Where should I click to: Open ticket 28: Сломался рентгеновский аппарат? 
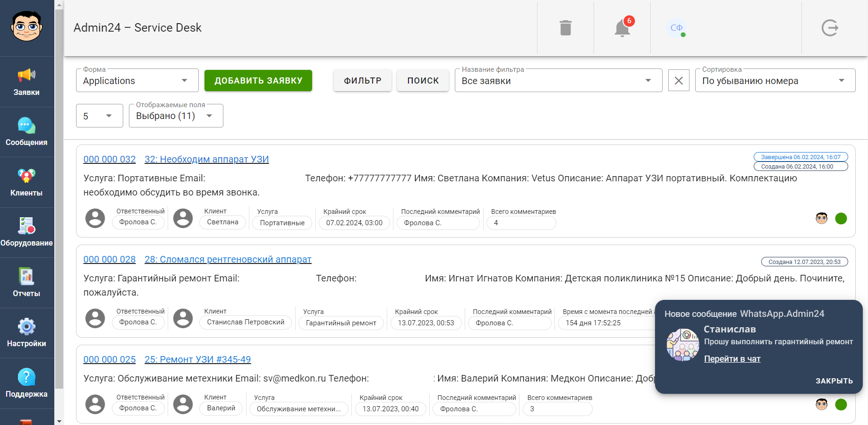(x=228, y=259)
